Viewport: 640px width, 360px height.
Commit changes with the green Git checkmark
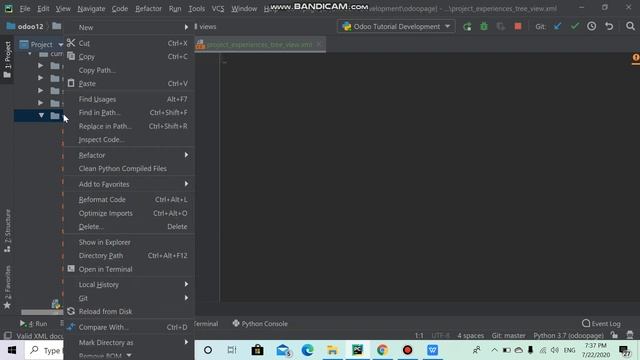click(575, 26)
